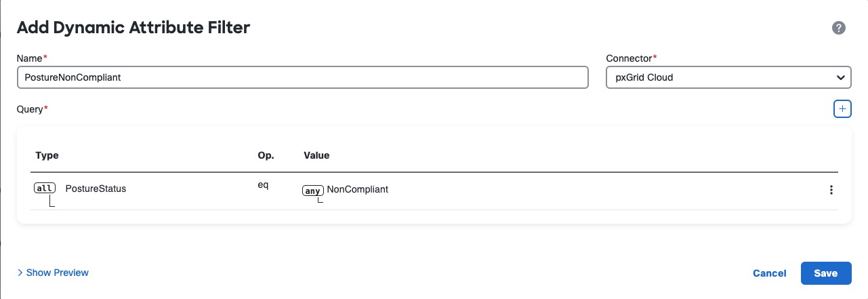Image resolution: width=868 pixels, height=299 pixels.
Task: Click the help question mark icon
Action: tap(838, 28)
